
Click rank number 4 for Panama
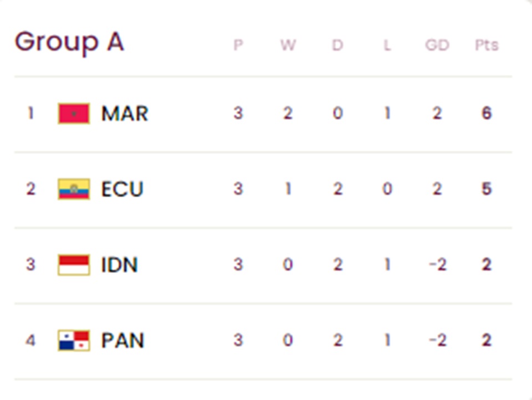30,340
